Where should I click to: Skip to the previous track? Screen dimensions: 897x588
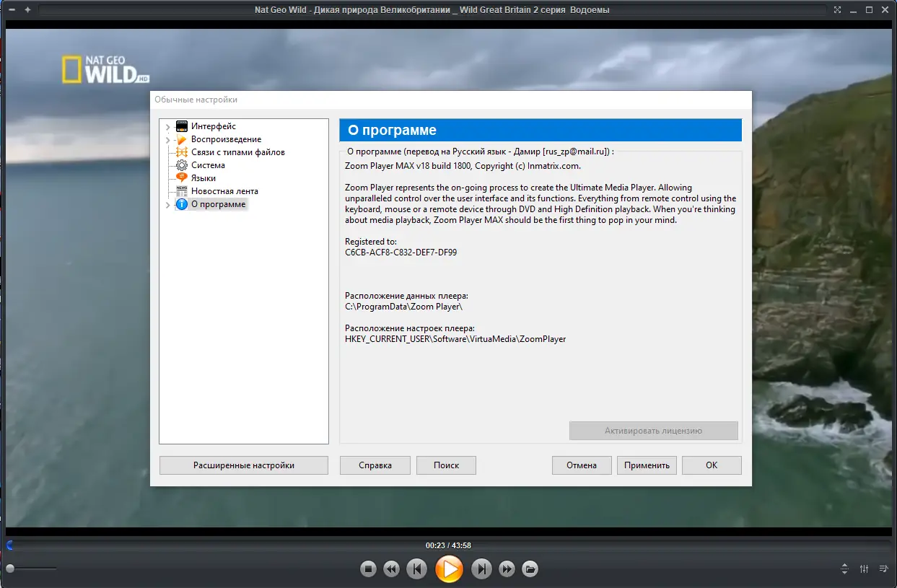[417, 569]
